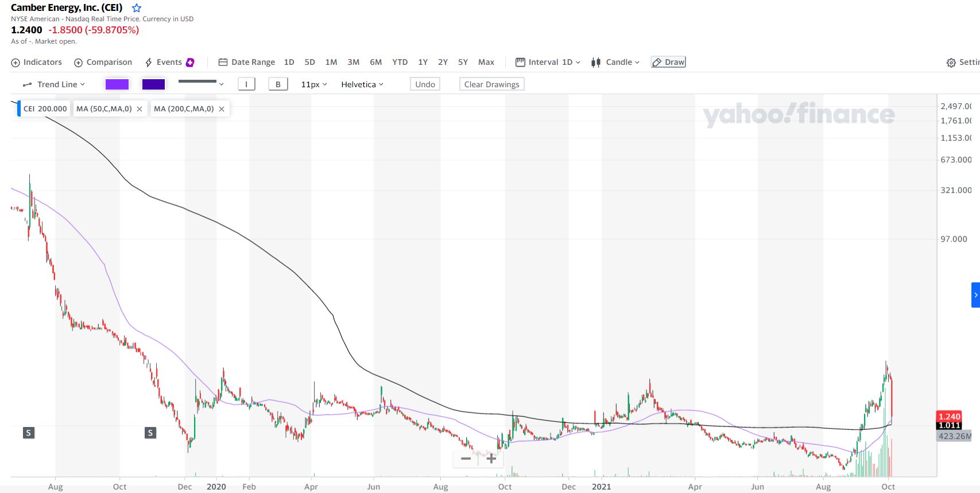
Task: Zoom out the chart with minus button
Action: [466, 459]
